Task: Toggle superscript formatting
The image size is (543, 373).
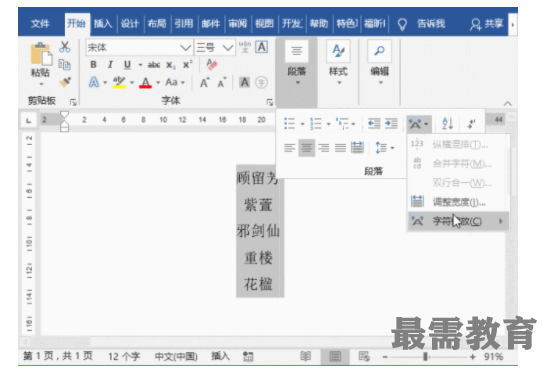Action: [x=187, y=65]
